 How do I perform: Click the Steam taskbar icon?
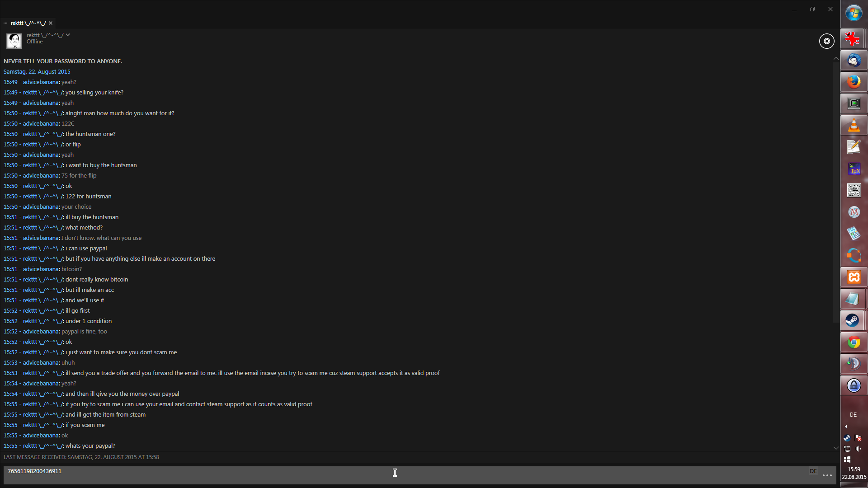853,321
